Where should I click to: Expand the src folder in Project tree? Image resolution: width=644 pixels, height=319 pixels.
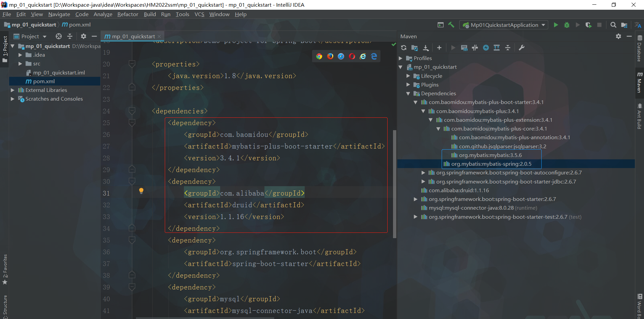tap(20, 64)
